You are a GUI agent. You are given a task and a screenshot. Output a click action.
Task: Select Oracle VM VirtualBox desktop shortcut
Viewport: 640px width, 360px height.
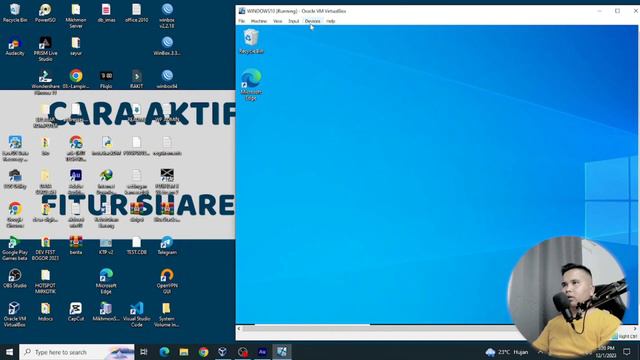point(15,315)
